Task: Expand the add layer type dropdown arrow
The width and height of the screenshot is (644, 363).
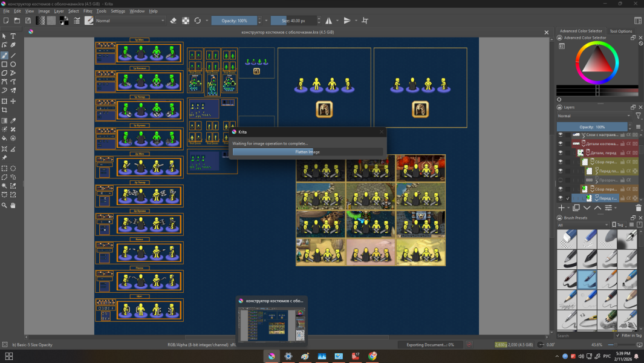Action: [x=568, y=208]
